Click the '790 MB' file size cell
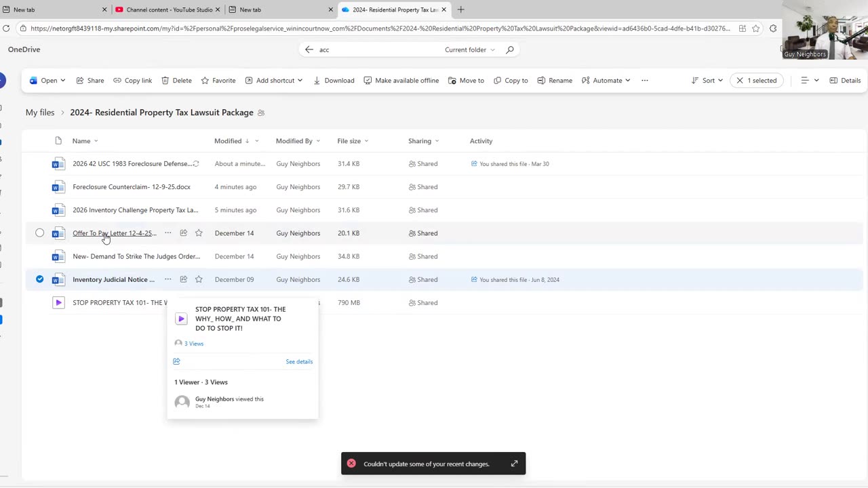The width and height of the screenshot is (868, 488). (x=349, y=303)
